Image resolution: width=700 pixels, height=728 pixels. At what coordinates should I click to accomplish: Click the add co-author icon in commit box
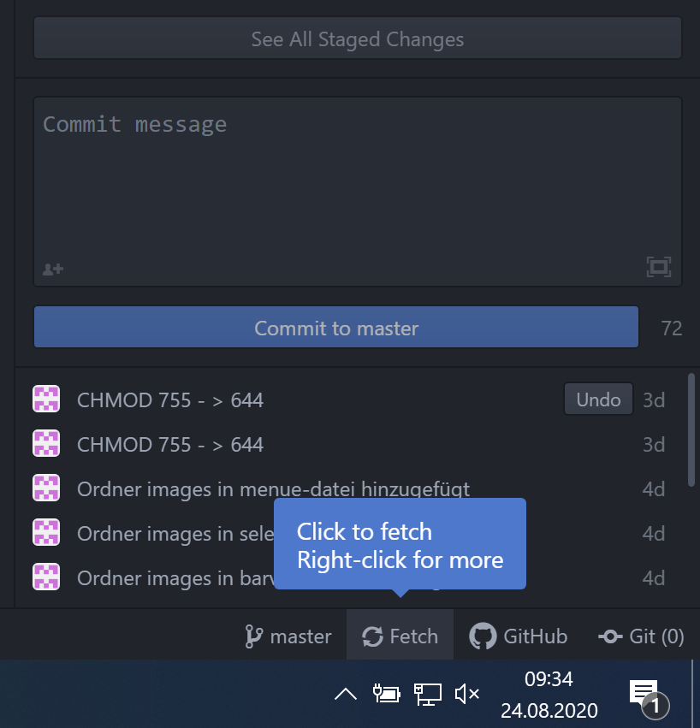click(x=53, y=269)
